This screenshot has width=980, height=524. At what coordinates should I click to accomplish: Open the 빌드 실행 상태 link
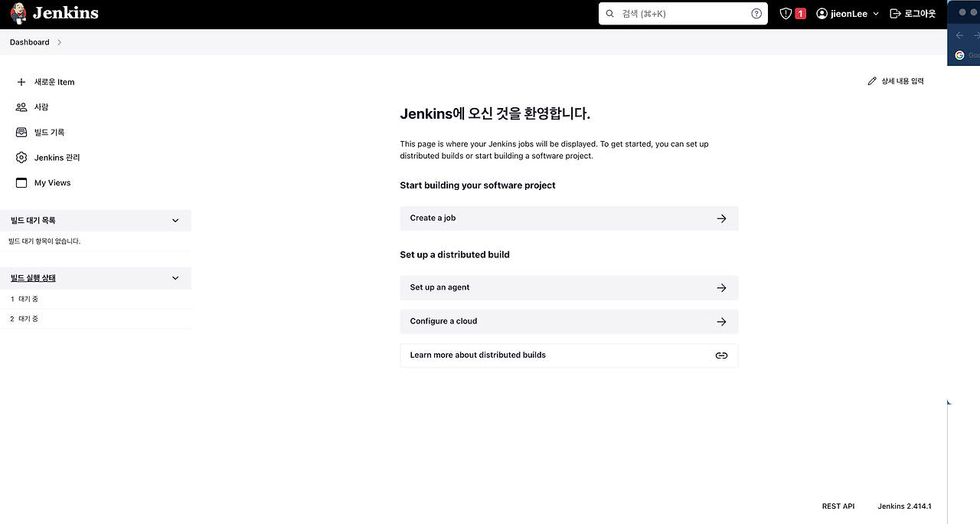33,278
